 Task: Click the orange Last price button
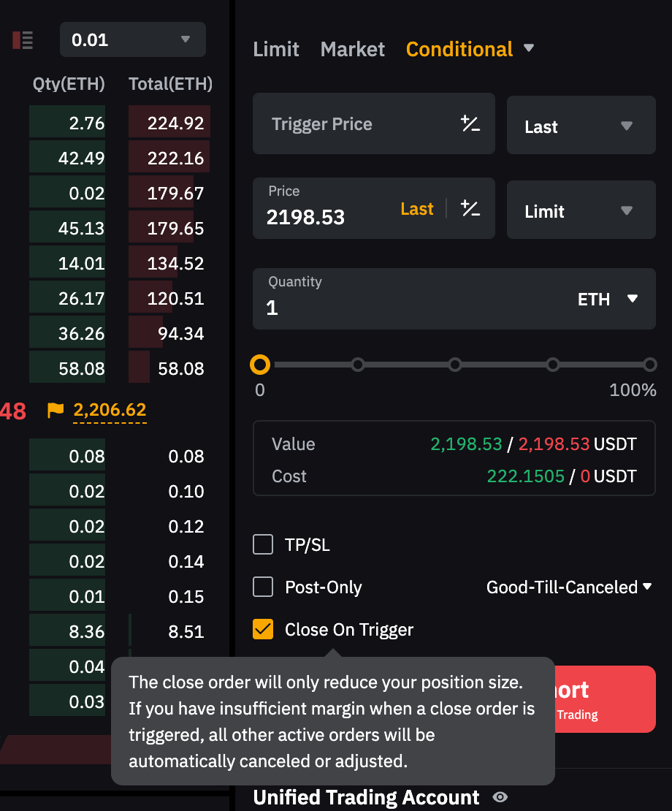[417, 209]
